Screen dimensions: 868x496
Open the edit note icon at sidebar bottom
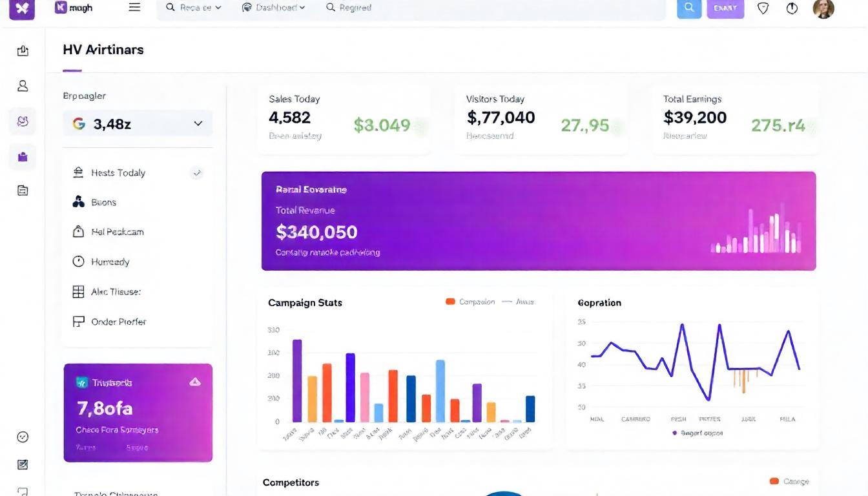[x=23, y=464]
